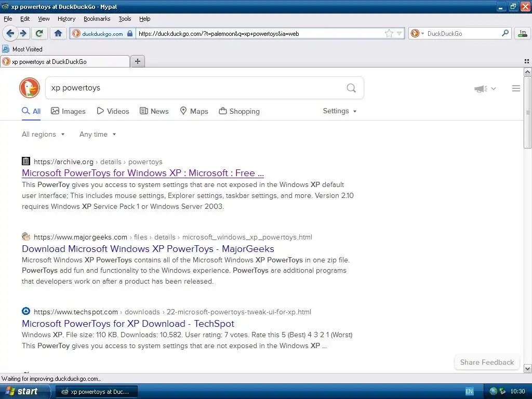
Task: Click the vertical scrollbar thumb
Action: tap(527, 112)
